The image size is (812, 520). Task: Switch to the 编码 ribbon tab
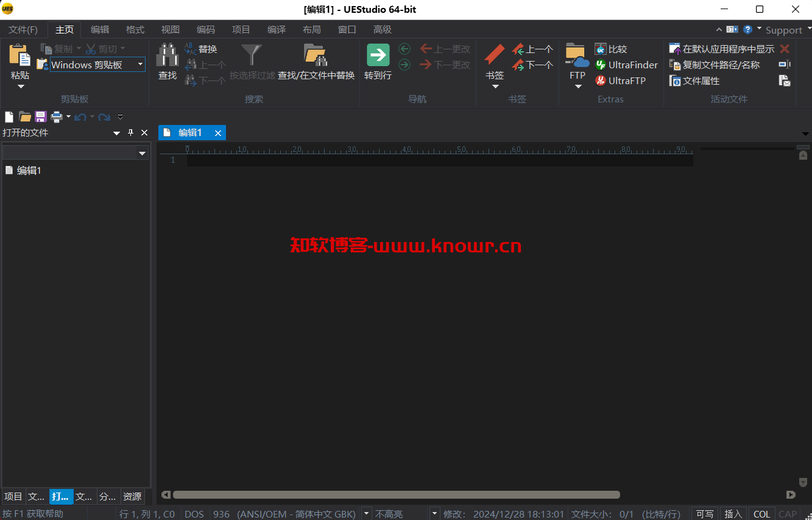(x=206, y=29)
